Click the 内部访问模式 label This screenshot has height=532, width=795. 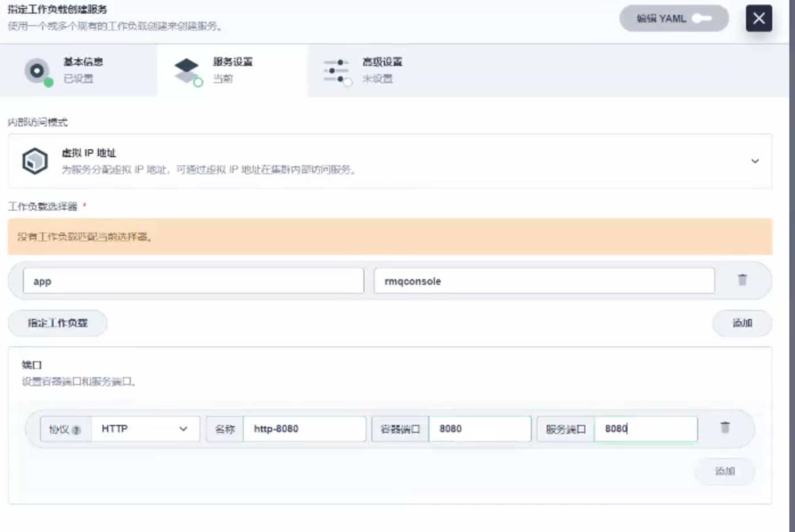(x=38, y=122)
